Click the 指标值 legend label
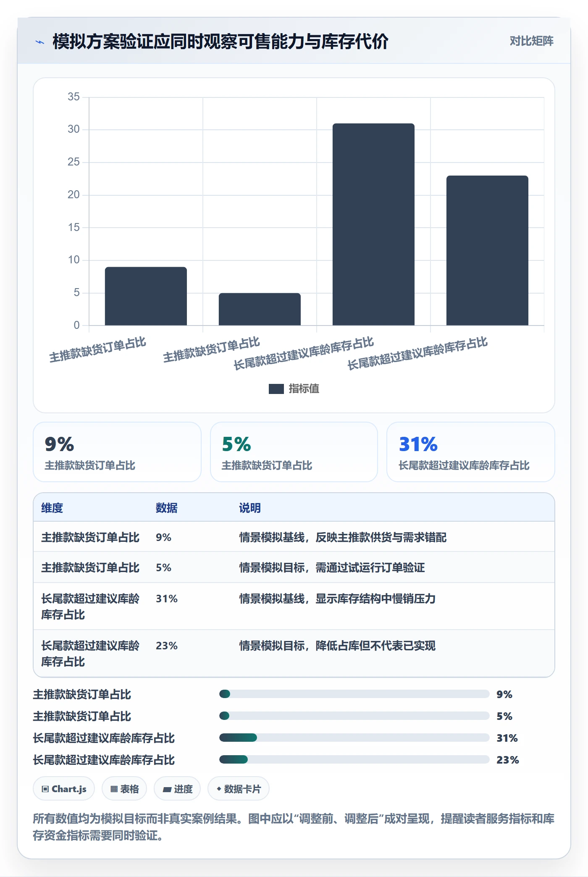The image size is (588, 877). click(x=304, y=389)
